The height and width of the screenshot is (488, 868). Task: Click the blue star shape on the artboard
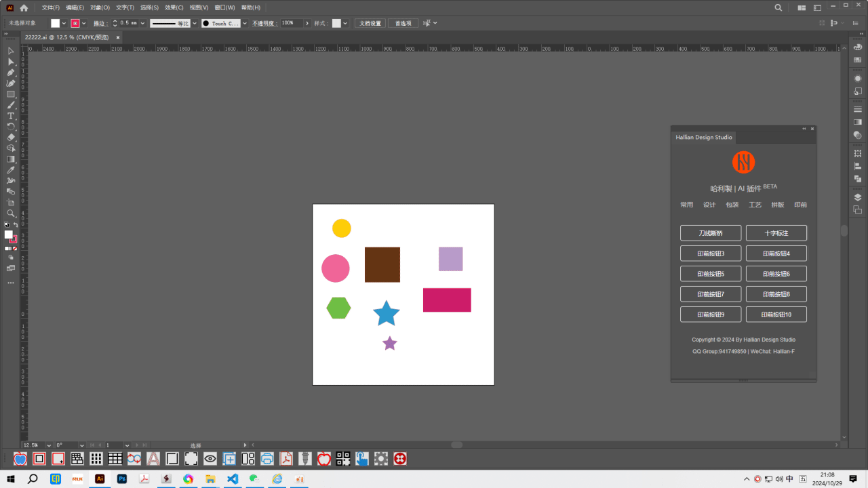tap(387, 313)
